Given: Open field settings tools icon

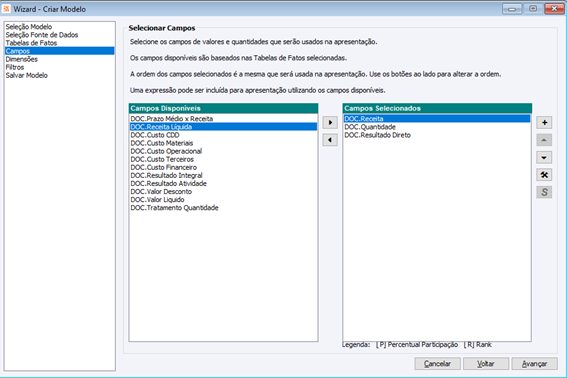Looking at the screenshot, I should pyautogui.click(x=544, y=175).
